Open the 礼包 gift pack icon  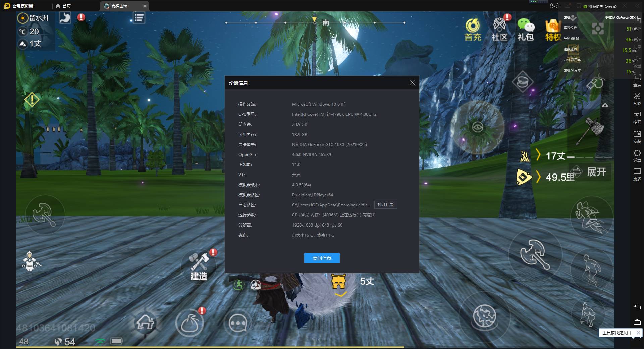[525, 30]
